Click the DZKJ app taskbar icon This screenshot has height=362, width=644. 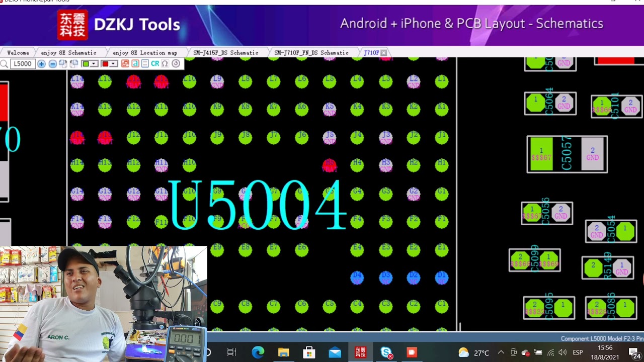tap(361, 352)
